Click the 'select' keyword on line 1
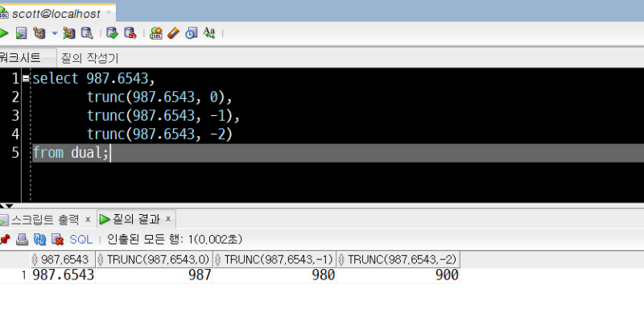The image size is (644, 310). 55,78
